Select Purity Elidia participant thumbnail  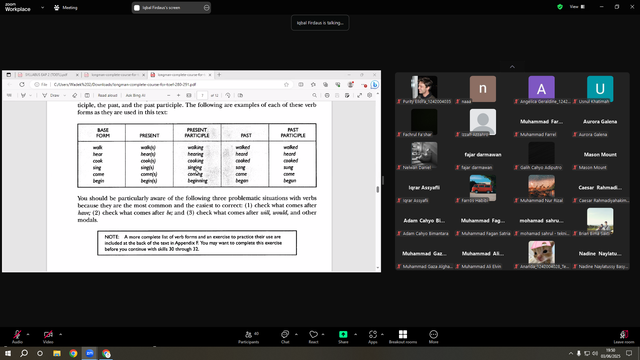click(424, 89)
